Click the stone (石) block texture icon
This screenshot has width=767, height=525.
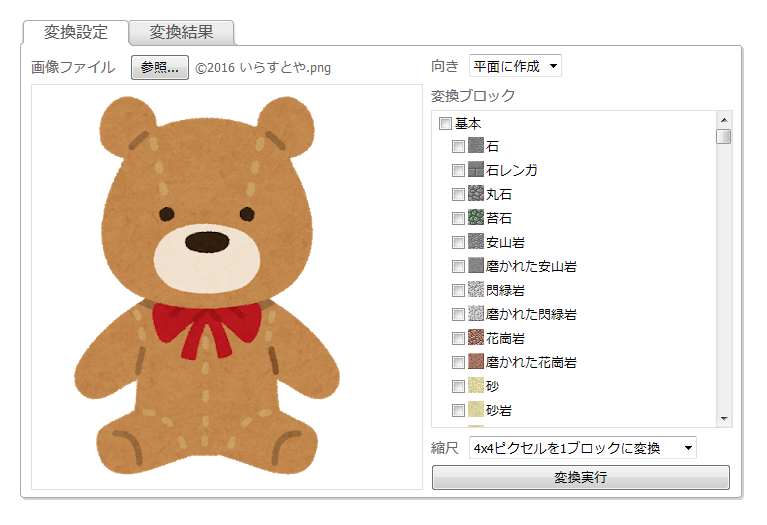click(x=476, y=146)
